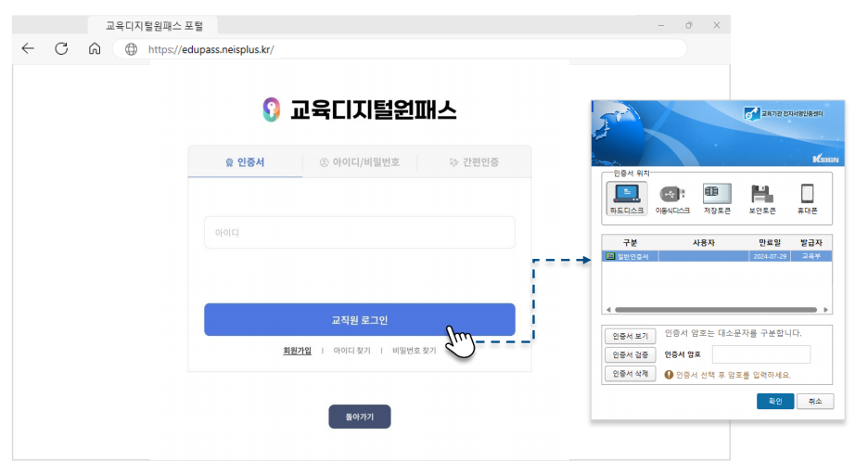Screen dimensions: 868x475
Task: Switch to the 인증서 tab
Action: click(x=245, y=161)
